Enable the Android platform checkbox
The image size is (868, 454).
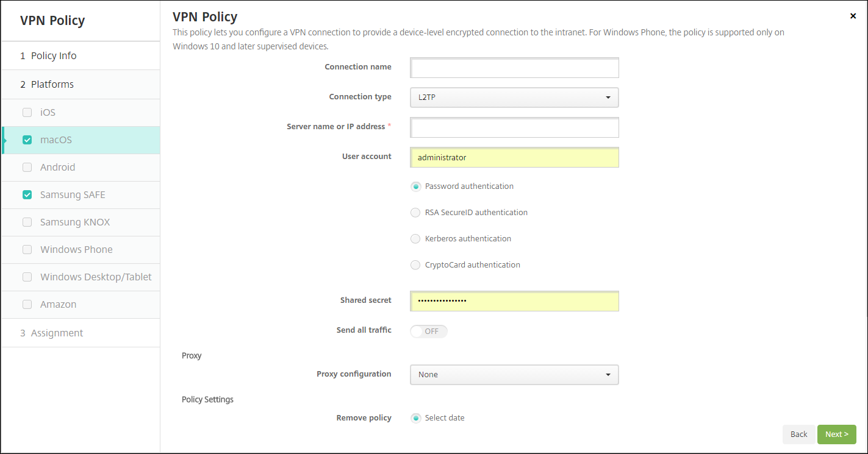[x=27, y=168]
